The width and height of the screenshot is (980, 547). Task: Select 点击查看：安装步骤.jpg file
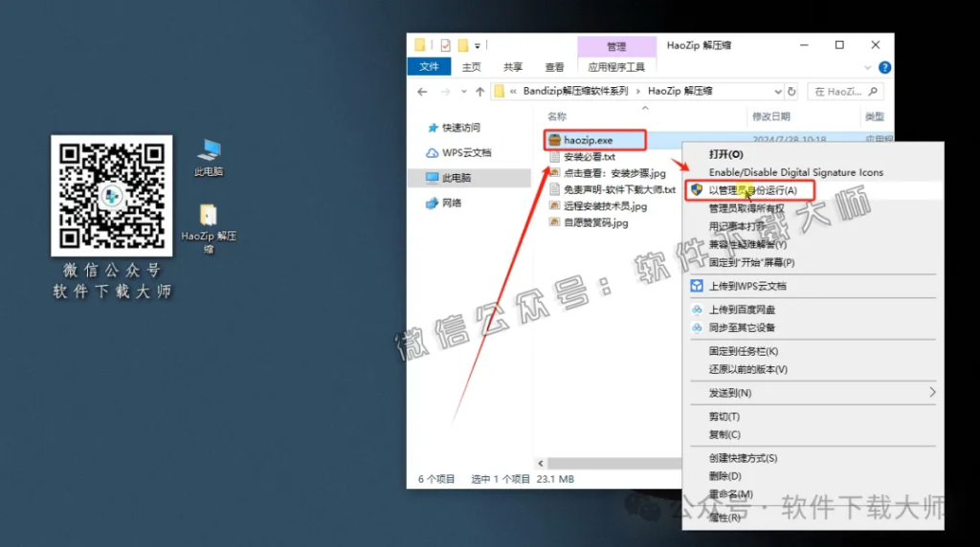coord(614,173)
